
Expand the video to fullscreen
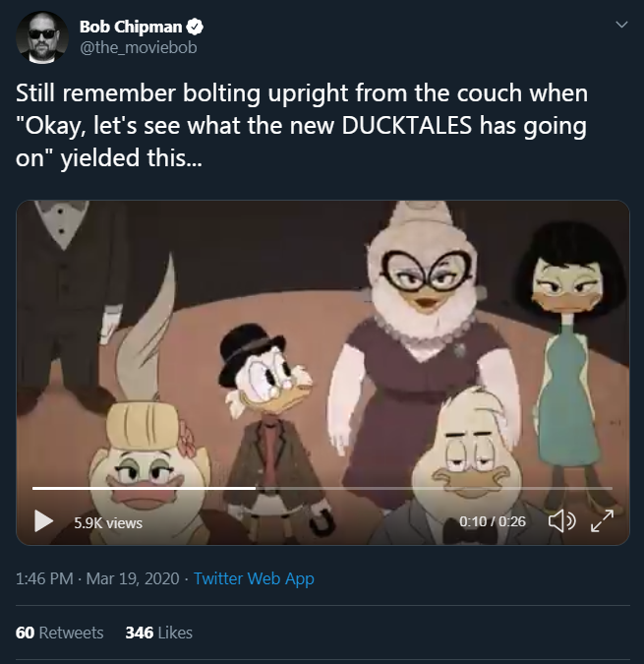(x=602, y=520)
